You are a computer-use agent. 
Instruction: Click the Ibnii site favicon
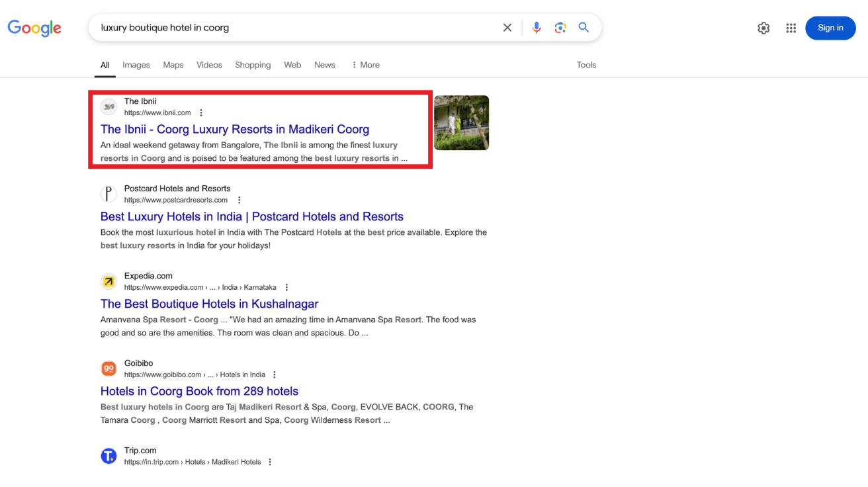(108, 107)
